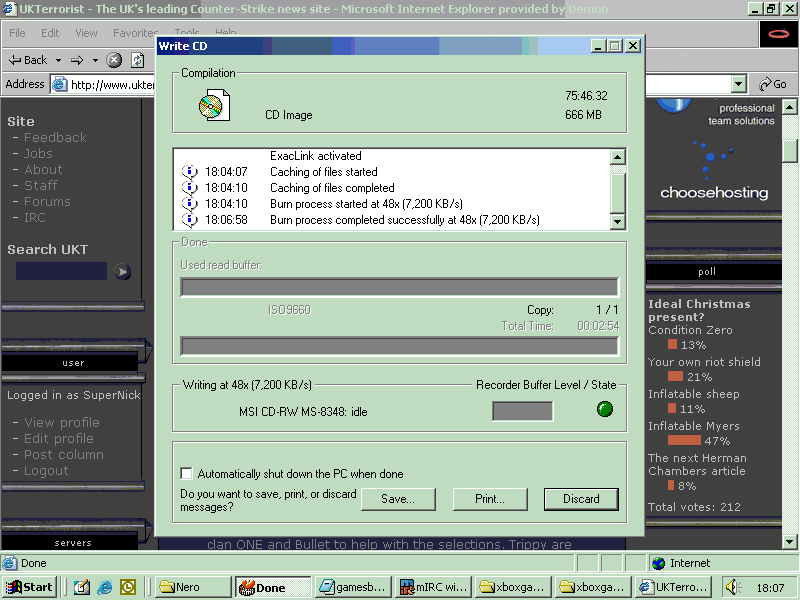800x600 pixels.
Task: Click the choosehosting banner advert
Action: [x=714, y=155]
